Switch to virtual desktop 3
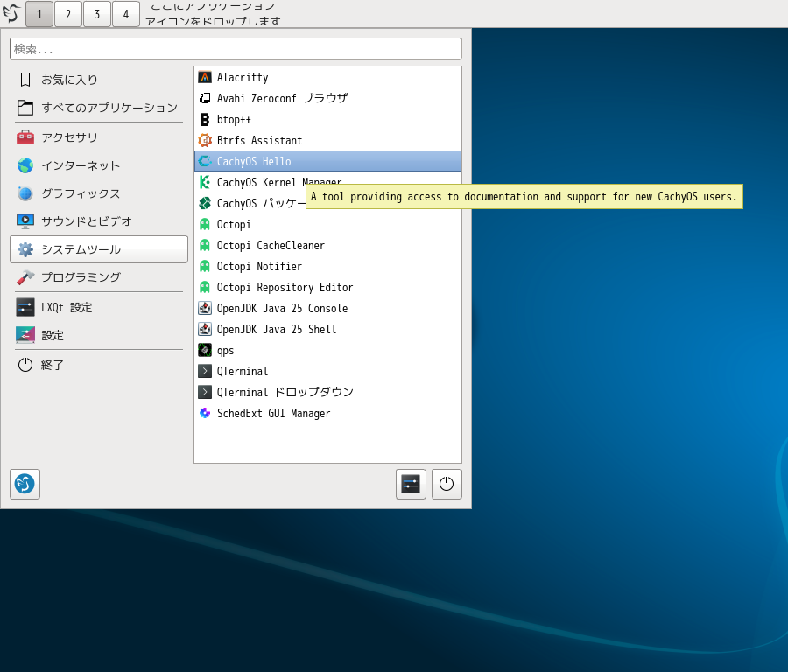The image size is (788, 672). tap(97, 14)
